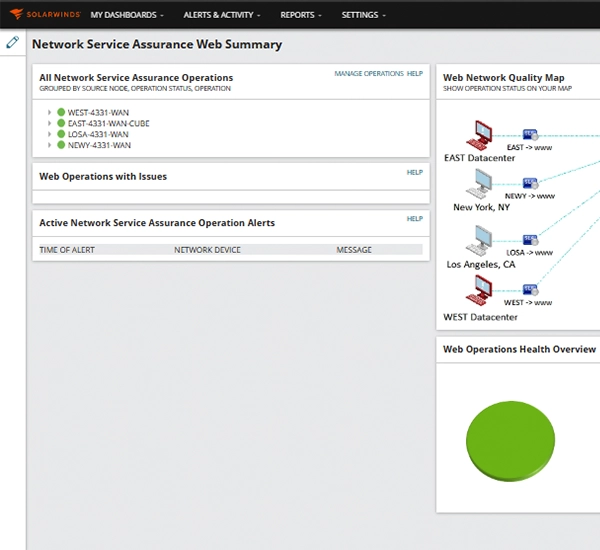Click the EAST Datacenter red computer icon
The width and height of the screenshot is (600, 550).
[479, 135]
